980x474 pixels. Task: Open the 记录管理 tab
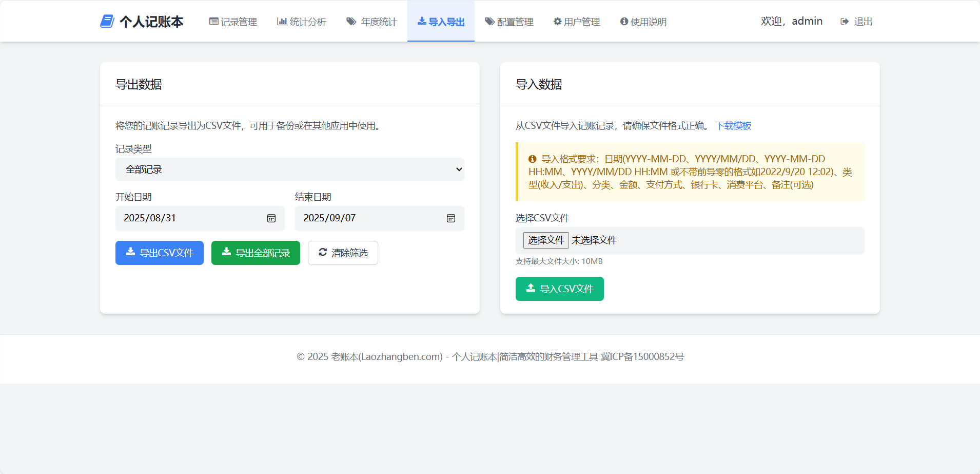click(x=233, y=22)
